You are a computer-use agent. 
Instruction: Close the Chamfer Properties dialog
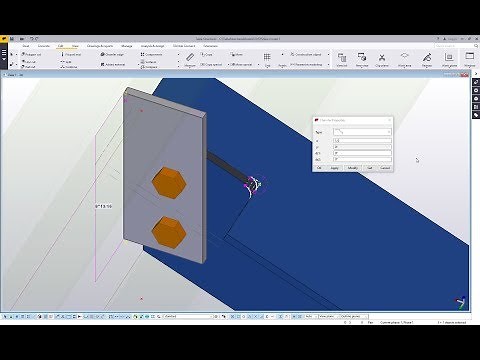[389, 120]
